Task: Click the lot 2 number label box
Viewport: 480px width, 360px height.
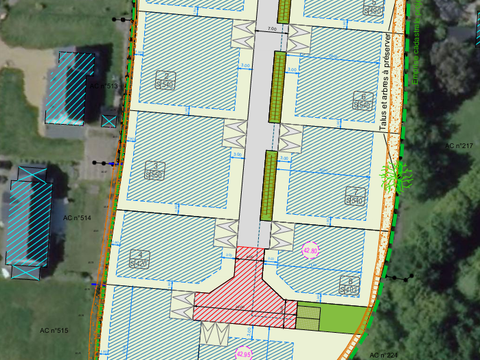Action: tap(165, 80)
